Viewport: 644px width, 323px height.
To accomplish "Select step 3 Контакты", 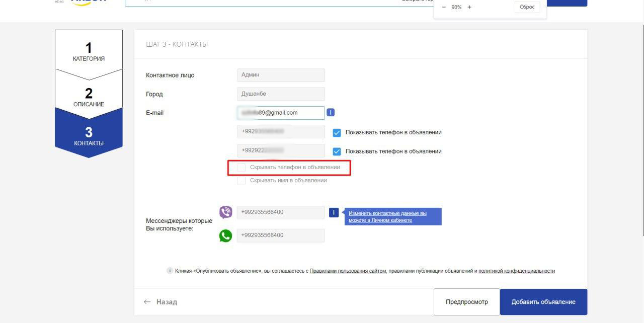I will (89, 136).
